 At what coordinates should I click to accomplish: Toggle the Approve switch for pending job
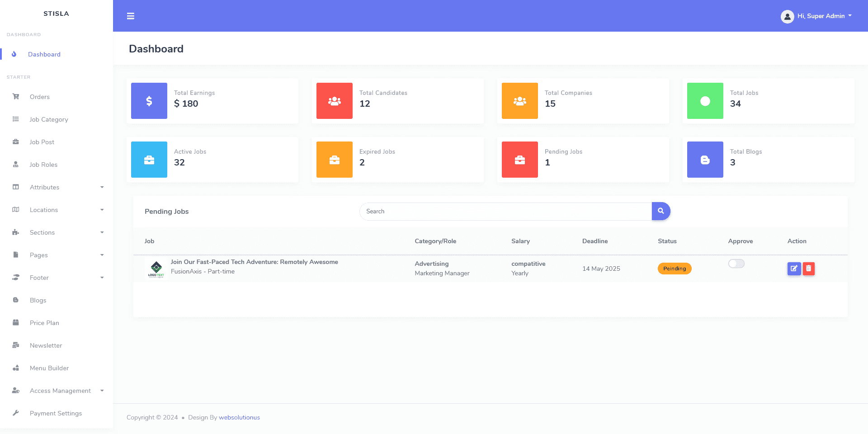(x=736, y=264)
